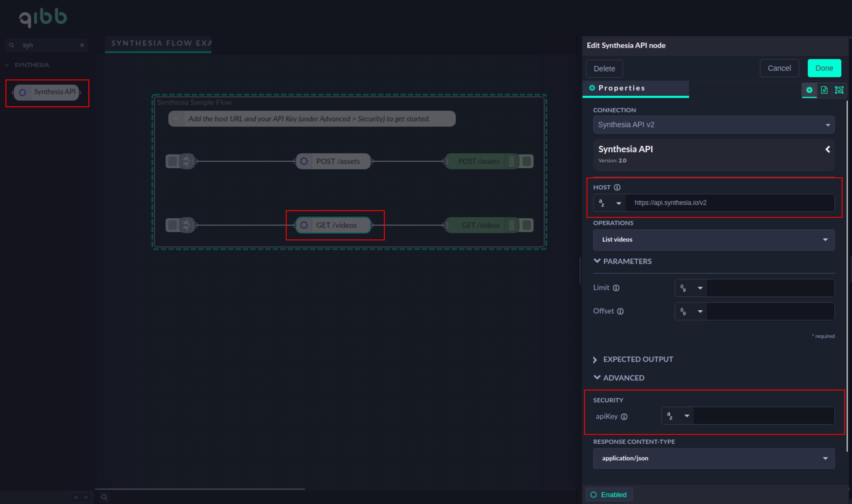
Task: Select the Synthesia Flow Example tab
Action: (x=158, y=43)
